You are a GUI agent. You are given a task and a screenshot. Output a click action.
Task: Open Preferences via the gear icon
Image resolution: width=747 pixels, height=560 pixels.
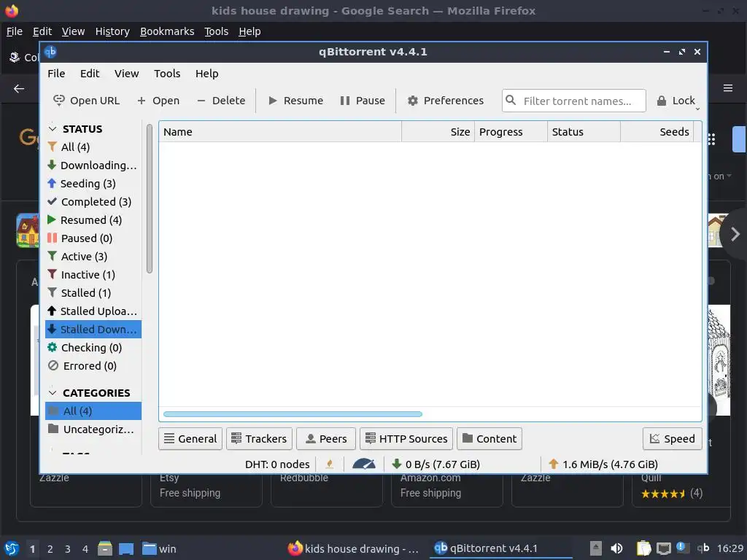413,101
